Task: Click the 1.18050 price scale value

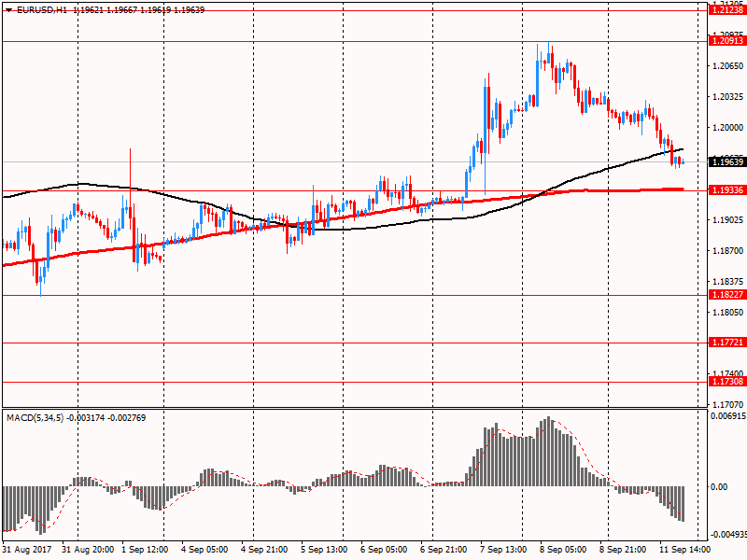Action: click(x=727, y=313)
